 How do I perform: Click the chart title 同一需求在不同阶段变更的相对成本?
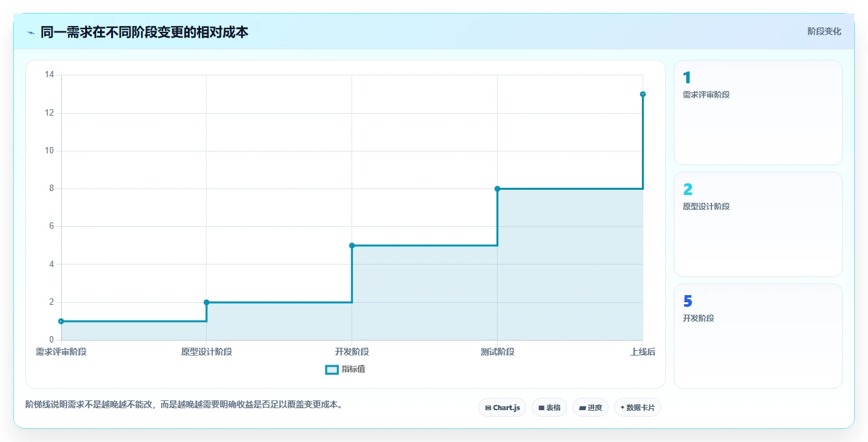[x=144, y=32]
